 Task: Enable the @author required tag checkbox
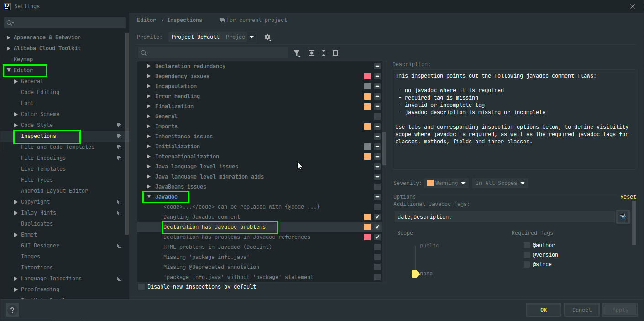pyautogui.click(x=527, y=245)
